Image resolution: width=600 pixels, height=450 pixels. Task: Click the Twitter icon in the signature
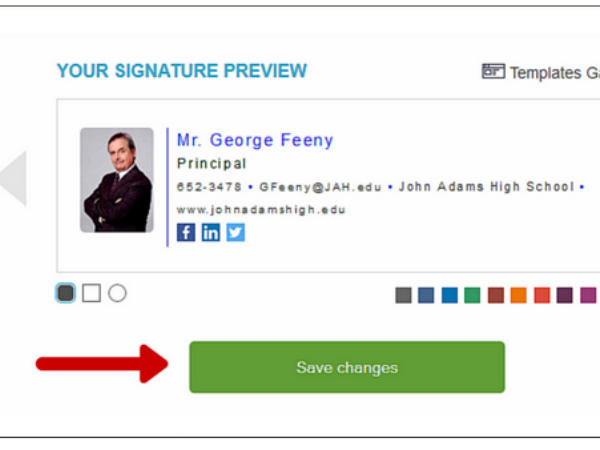pos(235,232)
